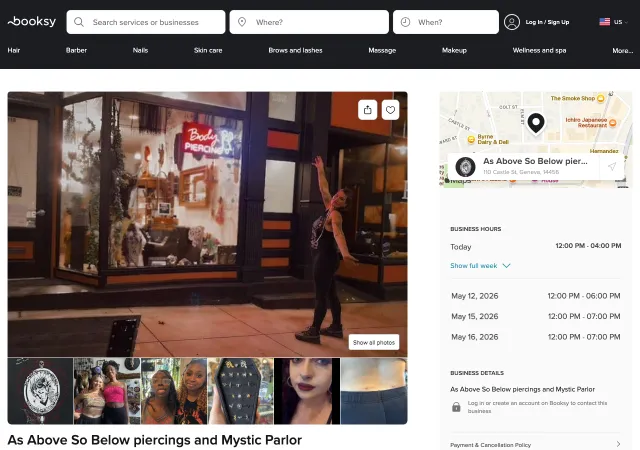Open the coffin jewelry display thumbnail
The width and height of the screenshot is (640, 450).
[x=240, y=391]
